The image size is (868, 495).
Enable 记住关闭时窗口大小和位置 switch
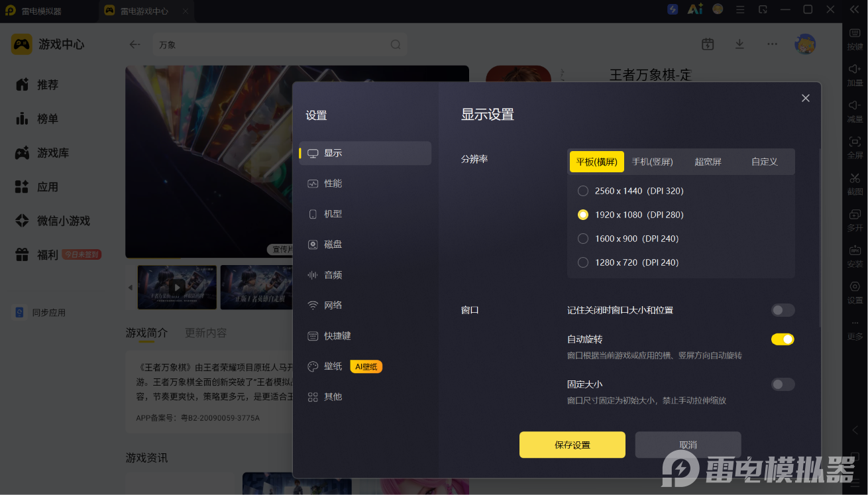(783, 310)
